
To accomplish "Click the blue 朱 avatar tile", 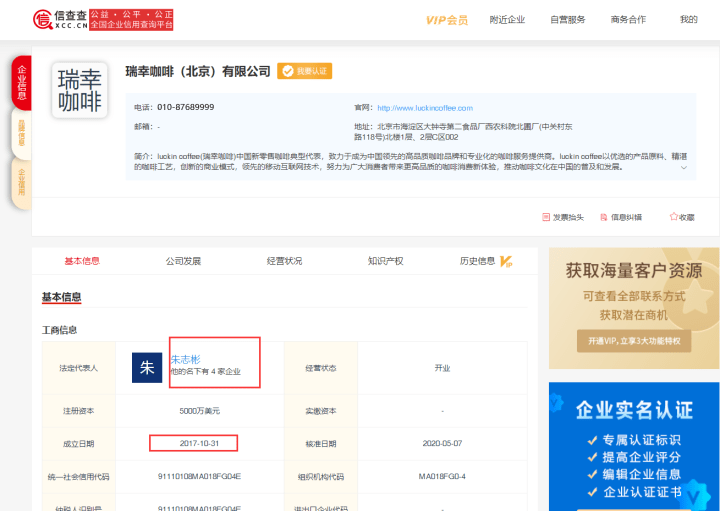I will point(147,367).
